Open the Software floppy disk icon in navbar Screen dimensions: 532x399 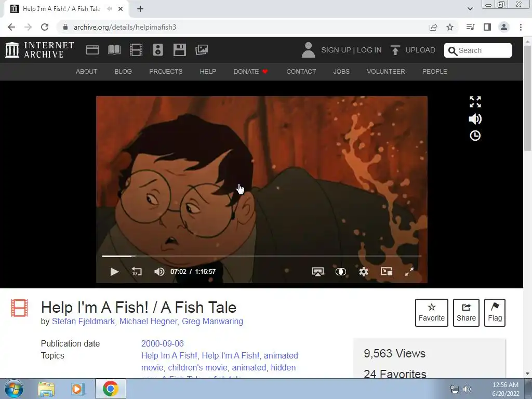tap(179, 50)
